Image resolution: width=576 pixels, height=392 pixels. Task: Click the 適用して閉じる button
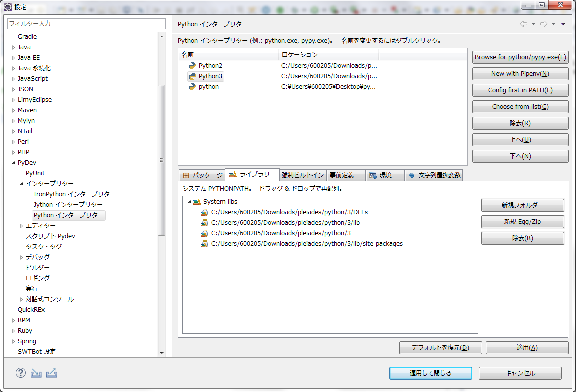[430, 373]
